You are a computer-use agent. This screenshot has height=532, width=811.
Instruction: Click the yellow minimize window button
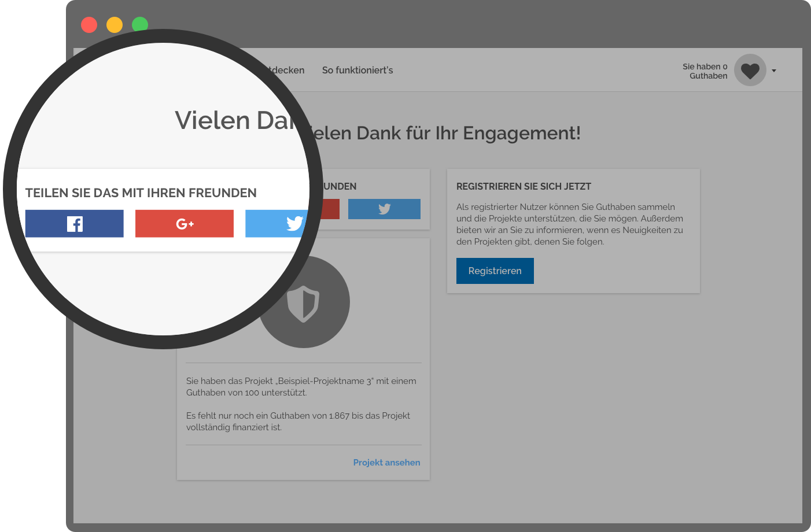click(x=115, y=25)
